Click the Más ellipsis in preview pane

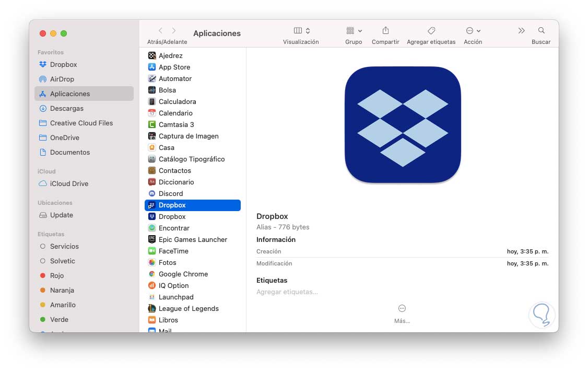[402, 308]
